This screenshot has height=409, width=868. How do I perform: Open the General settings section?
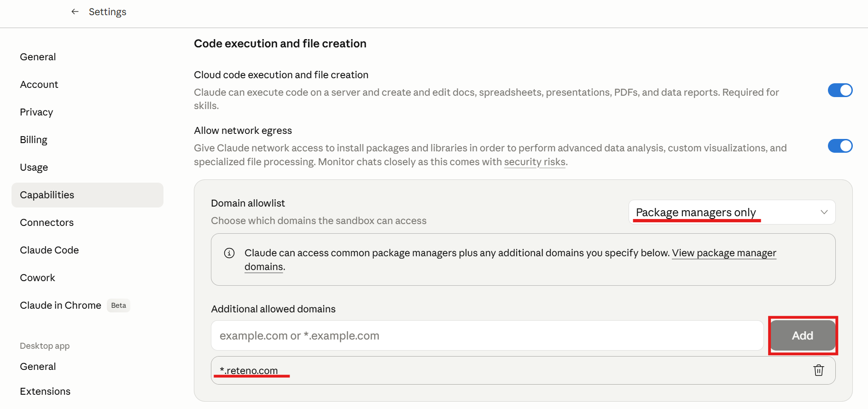tap(38, 57)
